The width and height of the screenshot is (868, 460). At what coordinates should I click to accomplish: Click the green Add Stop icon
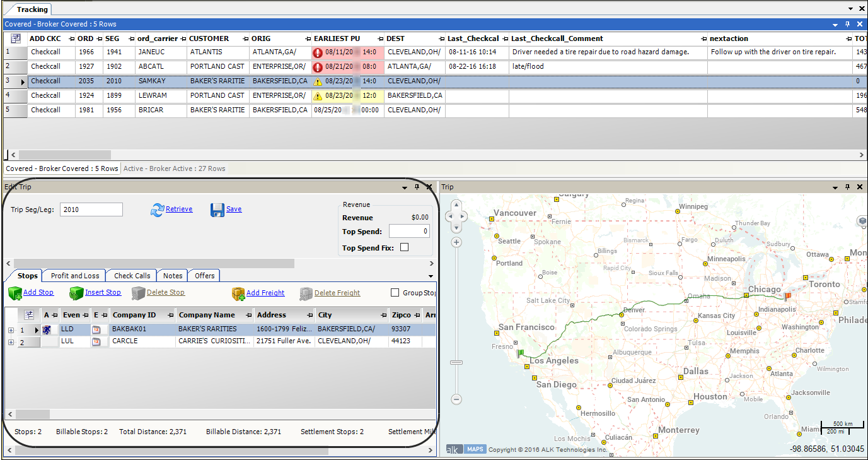(15, 293)
